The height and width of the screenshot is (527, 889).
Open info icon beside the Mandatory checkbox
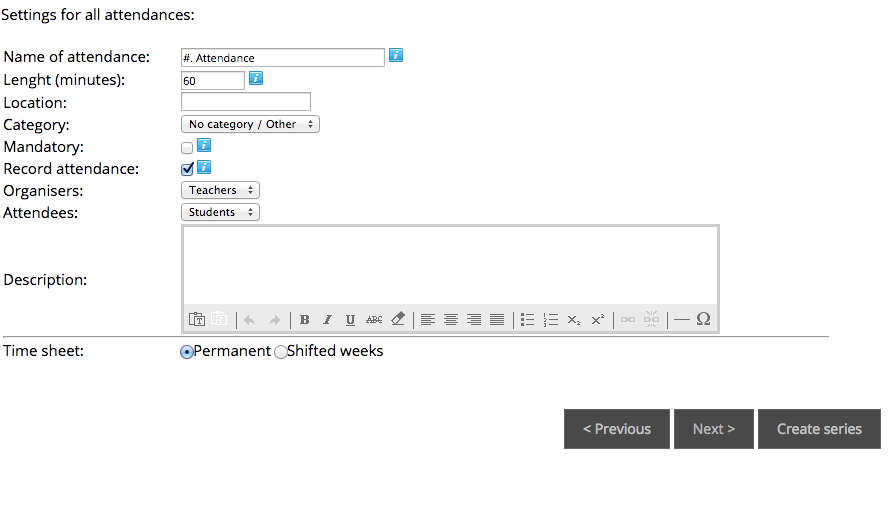(x=204, y=145)
